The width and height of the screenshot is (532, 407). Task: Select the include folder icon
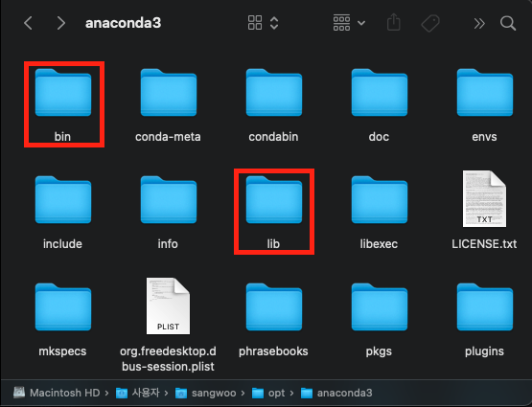(63, 199)
